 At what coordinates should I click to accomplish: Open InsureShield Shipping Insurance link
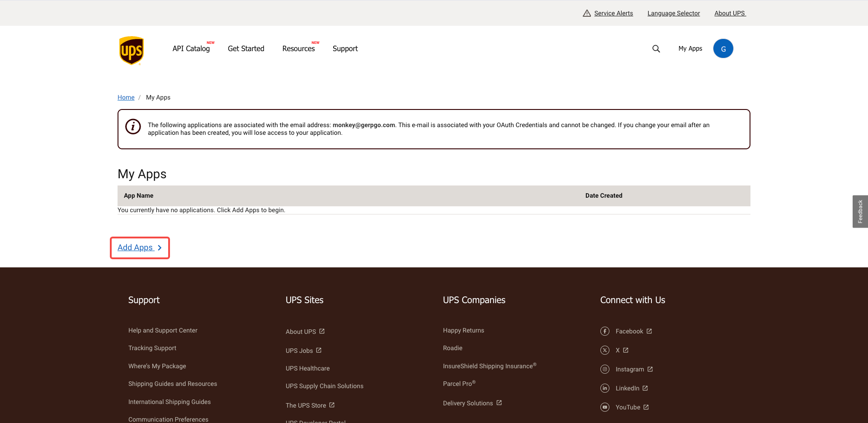point(490,366)
